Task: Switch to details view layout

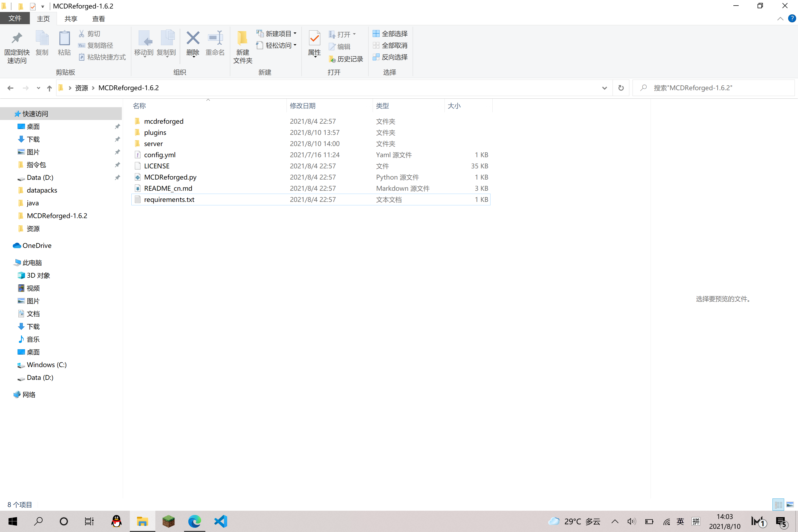Action: coord(778,505)
